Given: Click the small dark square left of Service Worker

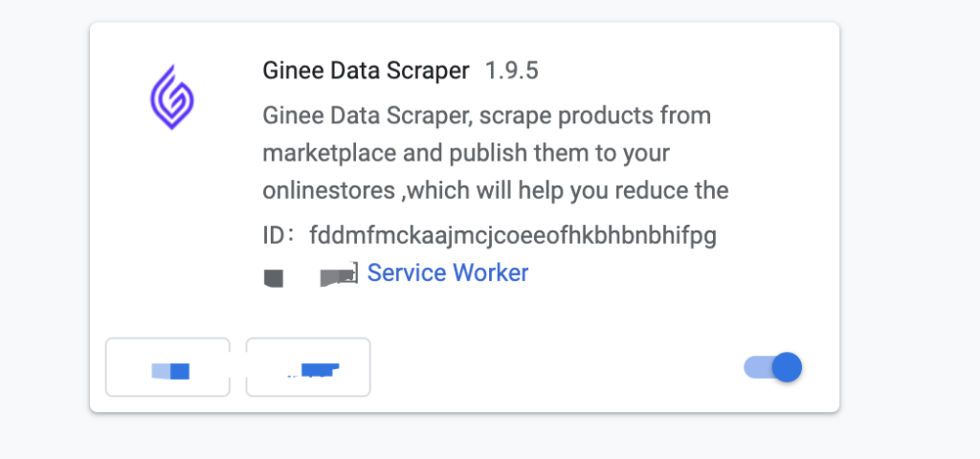Looking at the screenshot, I should pos(274,278).
